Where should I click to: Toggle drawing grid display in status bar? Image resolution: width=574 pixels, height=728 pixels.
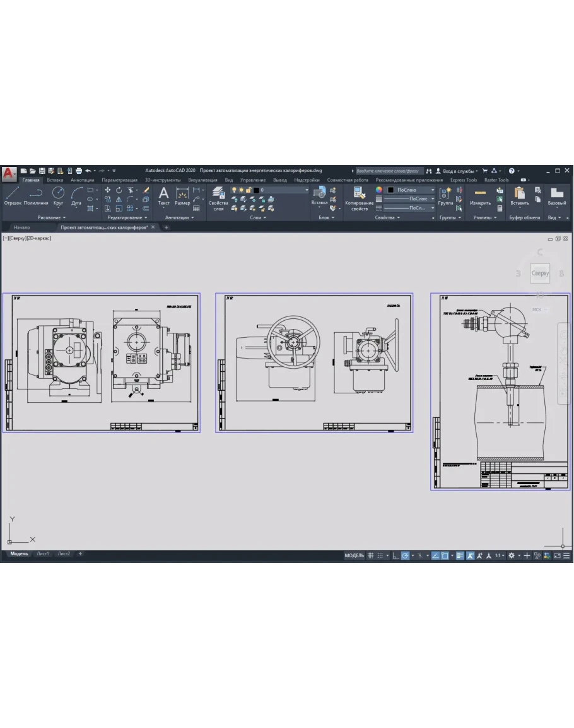pos(371,555)
